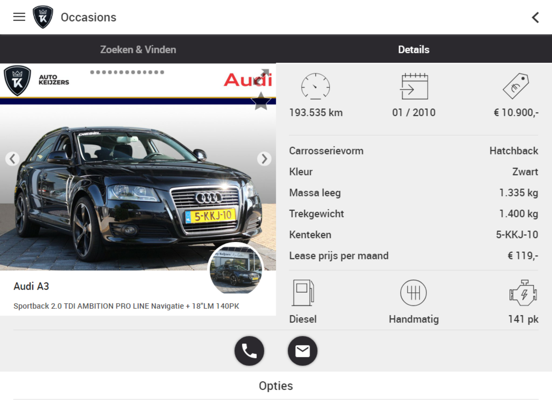
Task: Open the hamburger menu
Action: [x=19, y=17]
